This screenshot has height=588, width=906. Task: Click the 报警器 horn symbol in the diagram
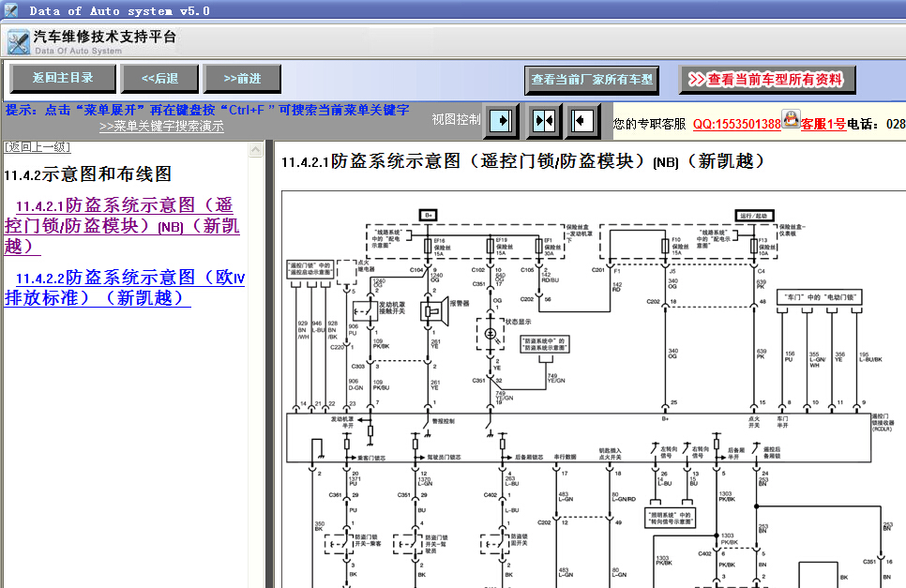434,310
